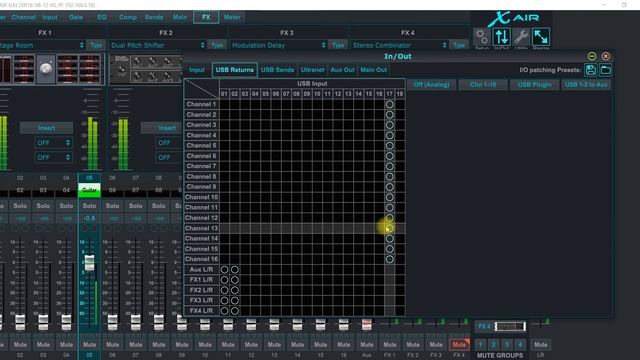Screen dimensions: 640x360
Task: Open first OFF insert dropdown under FX 1
Action: [53, 143]
